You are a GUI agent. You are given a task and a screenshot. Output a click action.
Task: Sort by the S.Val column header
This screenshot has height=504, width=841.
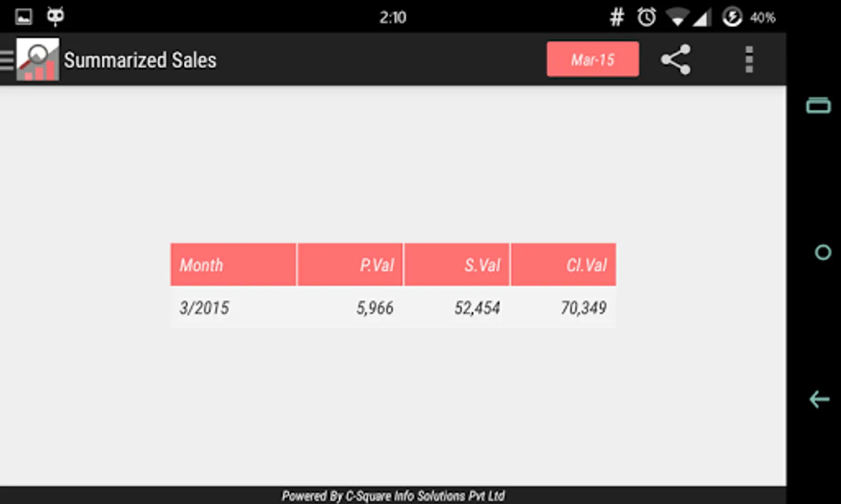pyautogui.click(x=457, y=265)
